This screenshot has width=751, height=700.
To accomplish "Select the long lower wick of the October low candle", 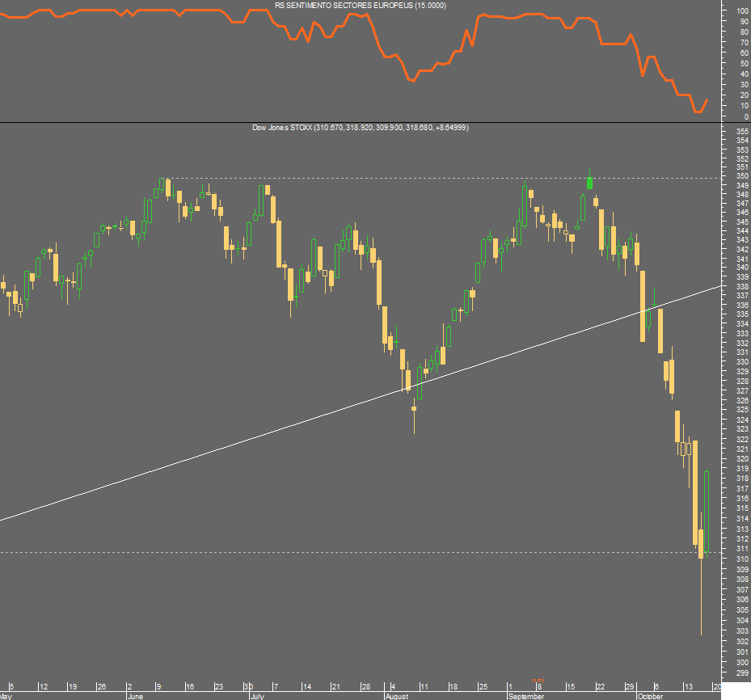I will click(701, 597).
